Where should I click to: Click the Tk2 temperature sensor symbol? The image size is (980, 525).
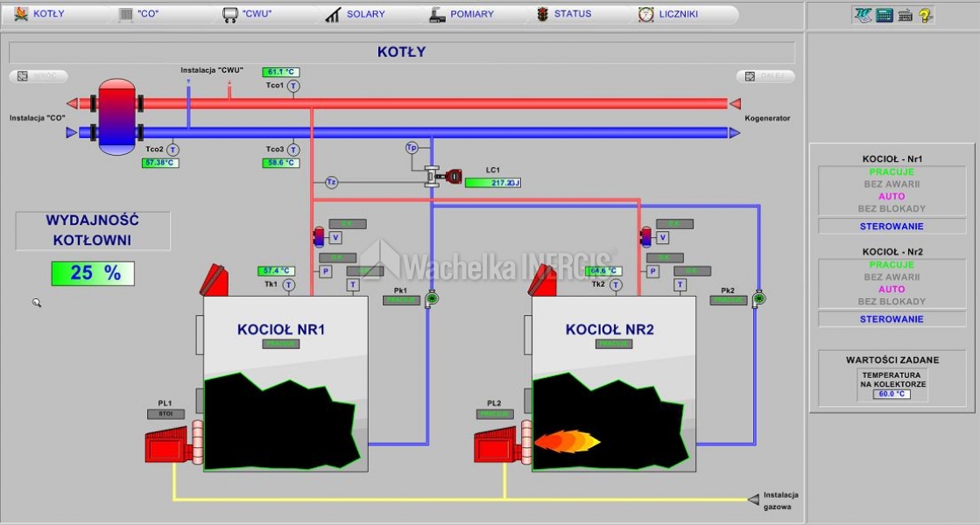(616, 285)
